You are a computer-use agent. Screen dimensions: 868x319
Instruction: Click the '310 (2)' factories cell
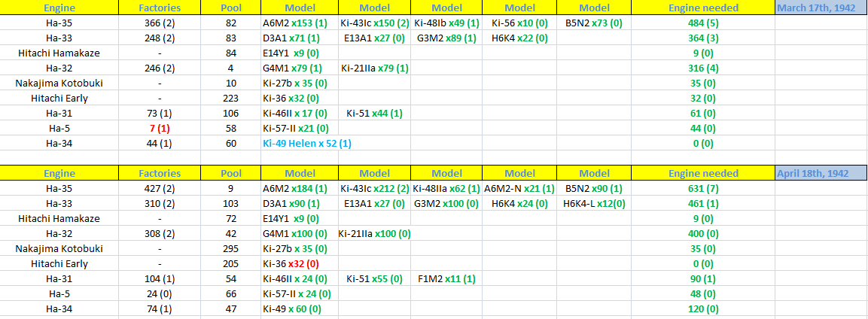tap(160, 203)
